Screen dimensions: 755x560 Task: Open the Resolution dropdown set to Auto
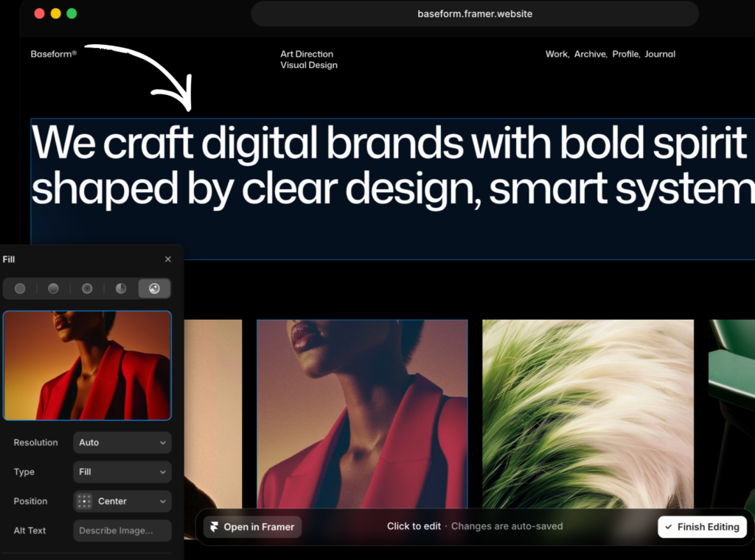[122, 442]
